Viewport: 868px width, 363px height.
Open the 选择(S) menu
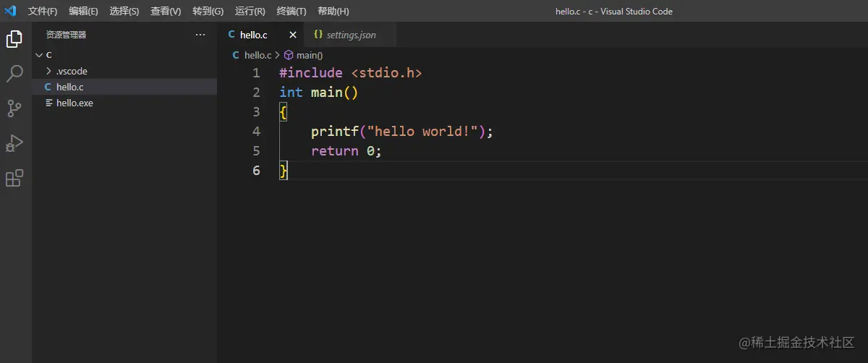point(124,12)
